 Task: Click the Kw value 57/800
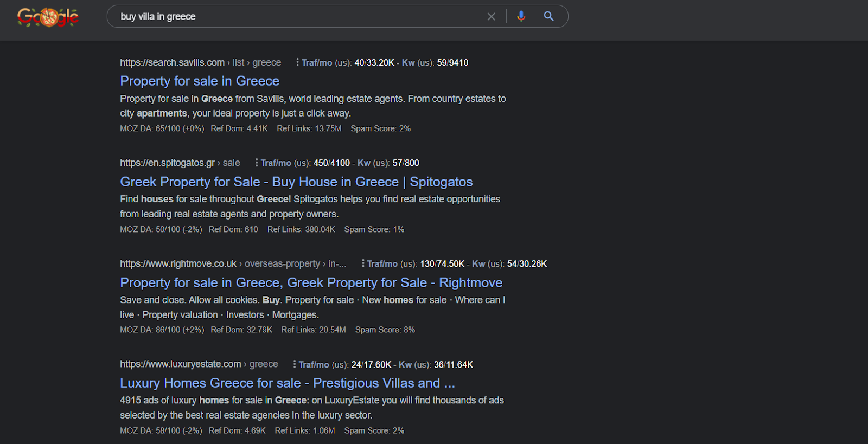point(406,163)
